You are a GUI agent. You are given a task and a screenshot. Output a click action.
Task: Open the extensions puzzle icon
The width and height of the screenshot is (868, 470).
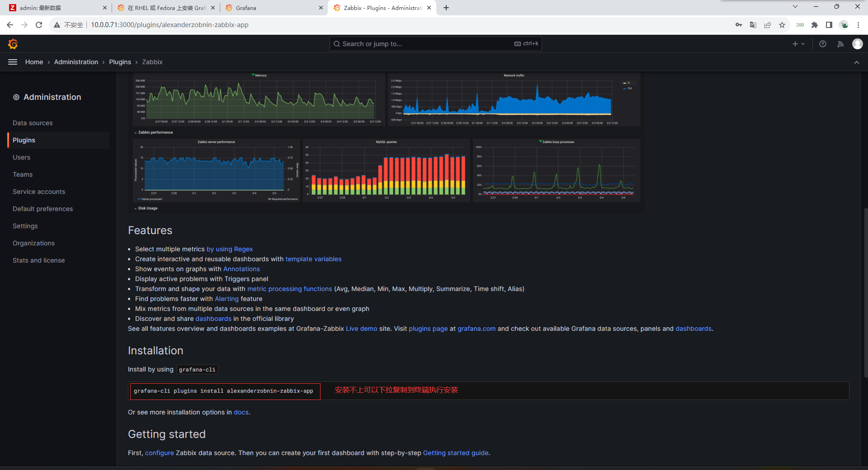click(x=815, y=25)
